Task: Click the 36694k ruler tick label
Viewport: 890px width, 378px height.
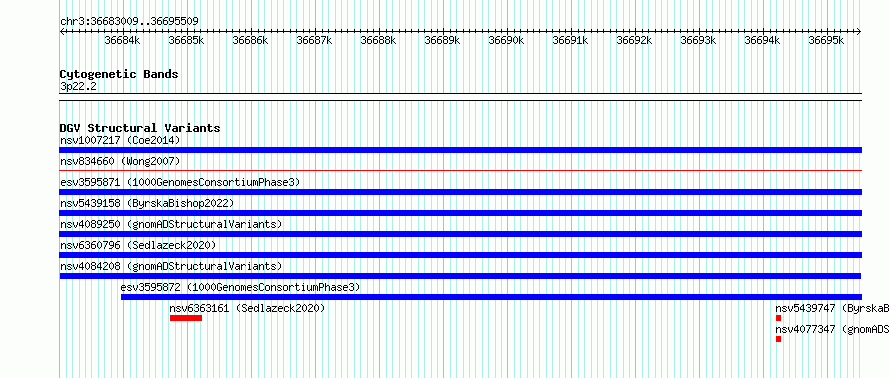Action: click(762, 40)
